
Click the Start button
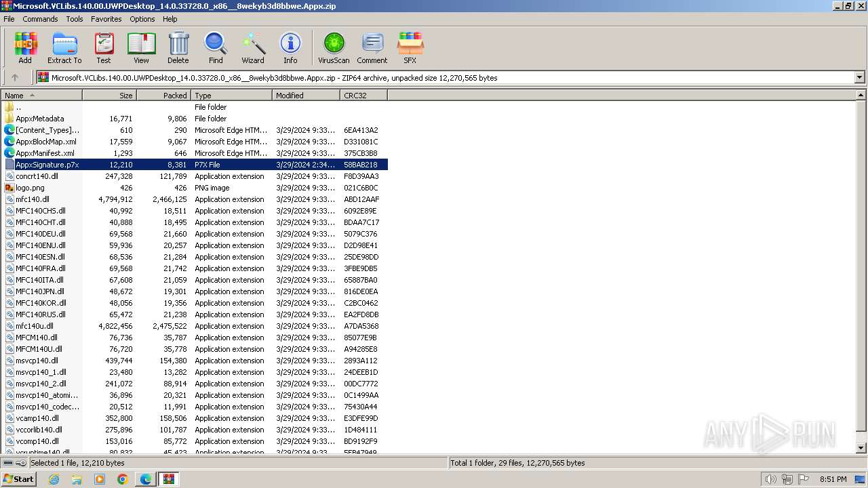click(x=18, y=479)
